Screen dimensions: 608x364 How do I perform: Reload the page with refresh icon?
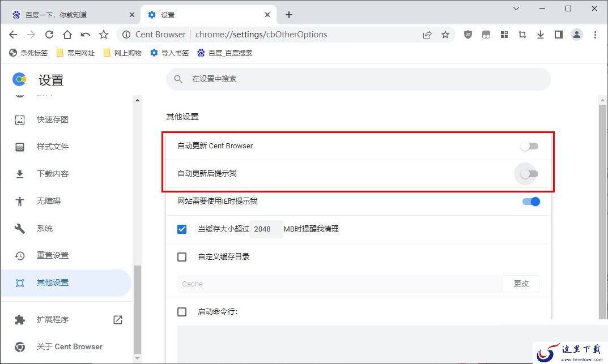coord(49,35)
